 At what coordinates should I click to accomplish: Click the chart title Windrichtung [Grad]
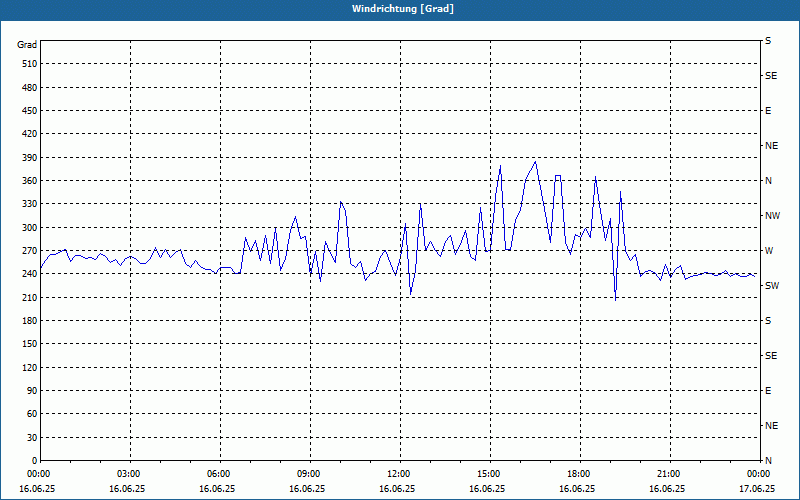point(403,9)
